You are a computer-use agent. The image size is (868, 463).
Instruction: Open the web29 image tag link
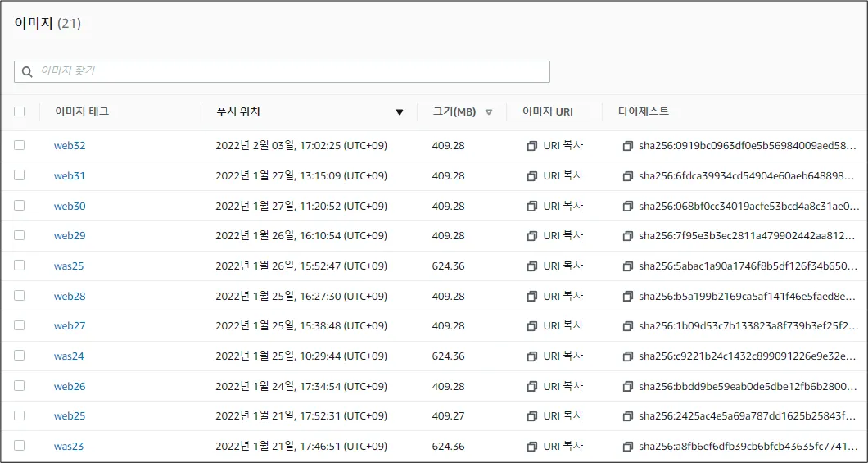coord(70,236)
